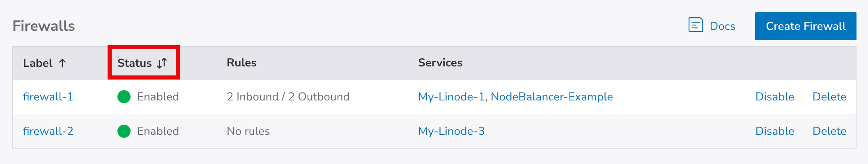The image size is (868, 164).
Task: Click the Services column header
Action: [x=440, y=63]
